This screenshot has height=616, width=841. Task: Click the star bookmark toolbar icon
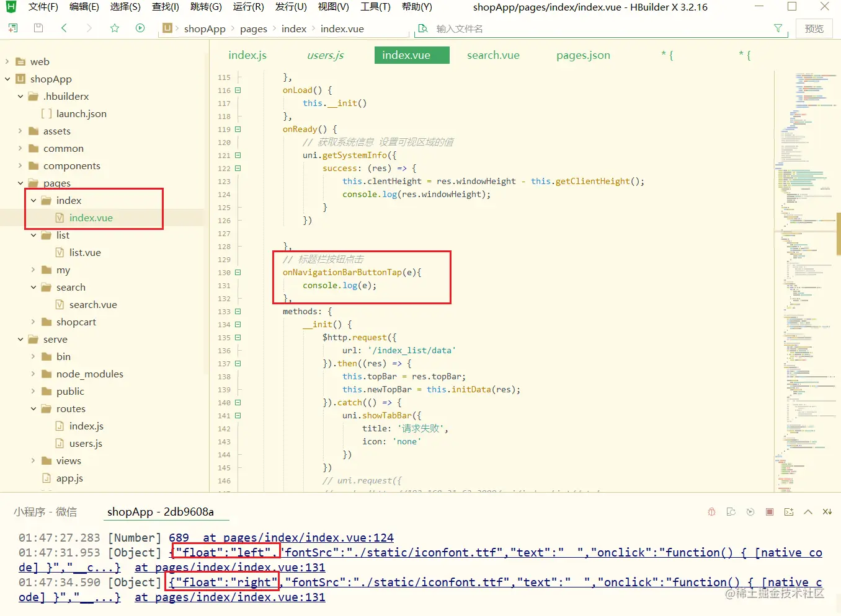(x=115, y=28)
